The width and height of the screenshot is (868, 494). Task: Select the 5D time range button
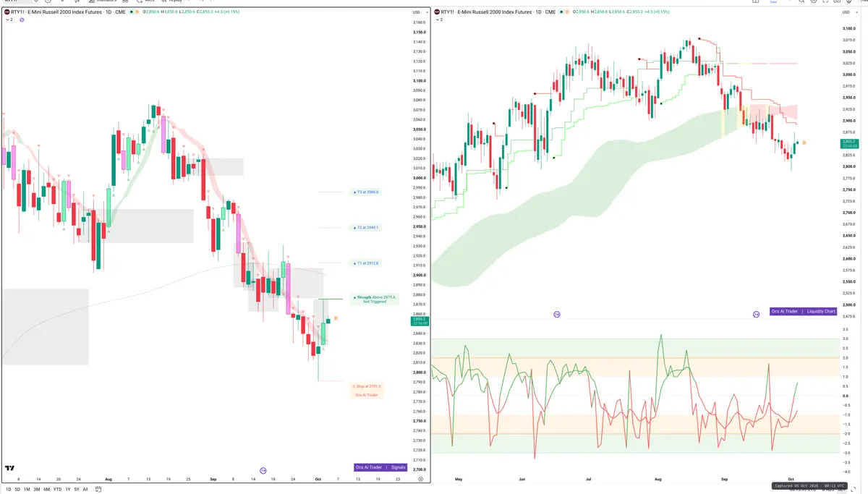tap(17, 489)
